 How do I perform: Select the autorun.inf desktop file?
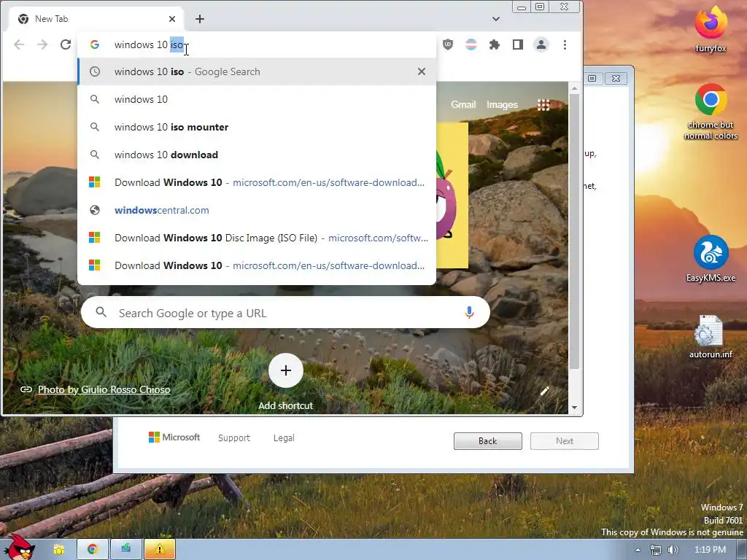point(711,337)
